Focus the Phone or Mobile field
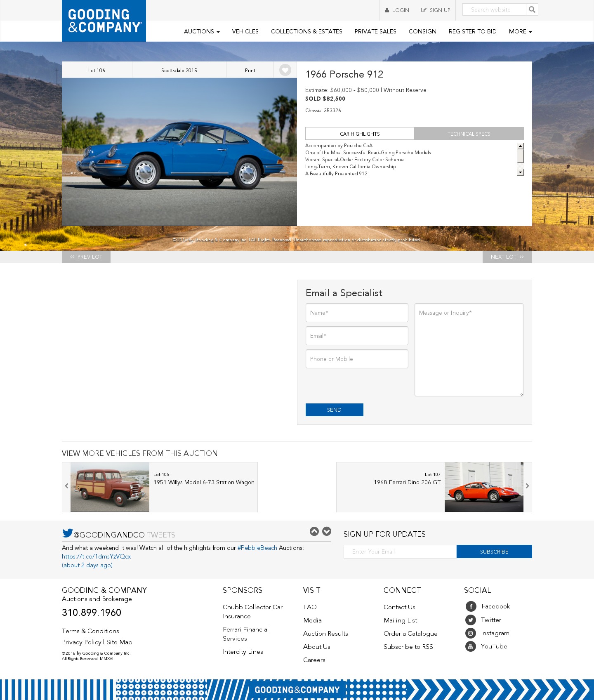Screen dimensions: 594x700 coord(357,359)
